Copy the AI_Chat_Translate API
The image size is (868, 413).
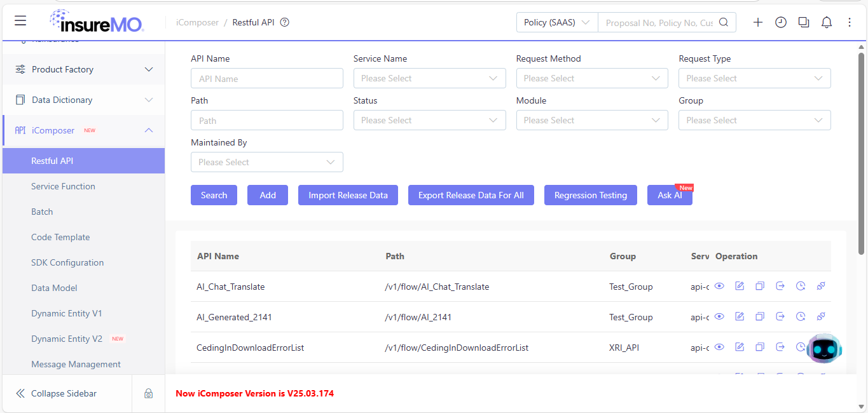click(x=760, y=286)
